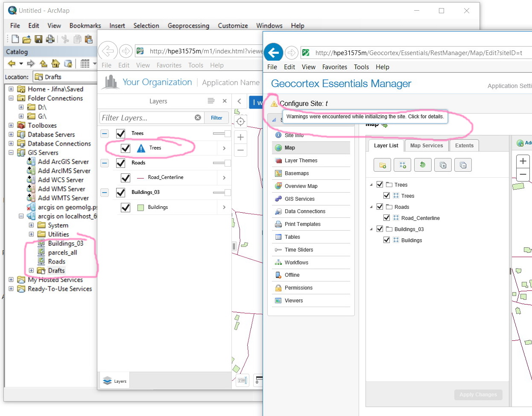
Task: Collapse the viewer side panel chevron
Action: point(239,101)
